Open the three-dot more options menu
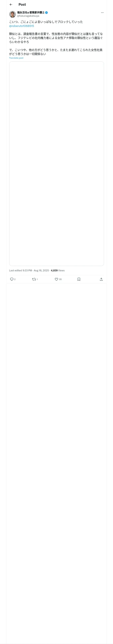 coord(102,13)
